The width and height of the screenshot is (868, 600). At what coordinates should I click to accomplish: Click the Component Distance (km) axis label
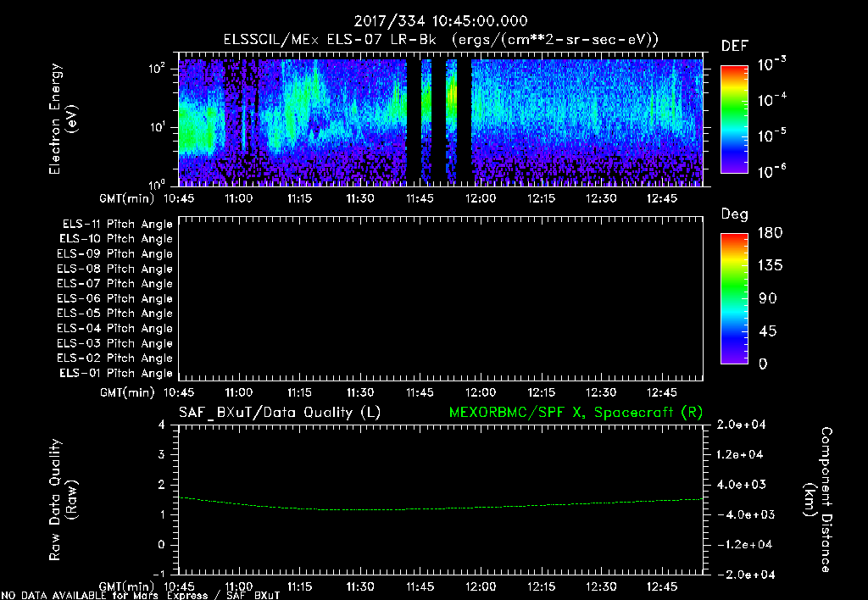pyautogui.click(x=818, y=499)
